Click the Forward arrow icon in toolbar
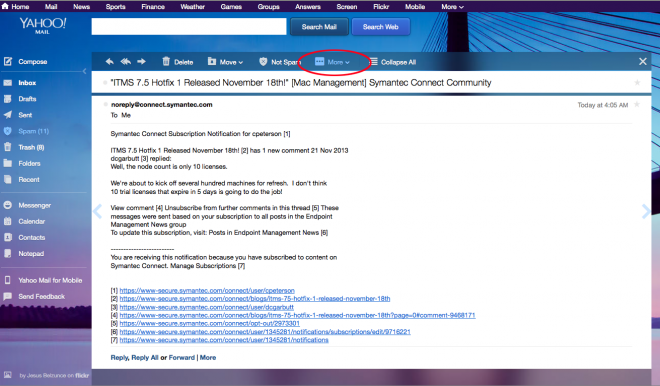 pyautogui.click(x=141, y=62)
